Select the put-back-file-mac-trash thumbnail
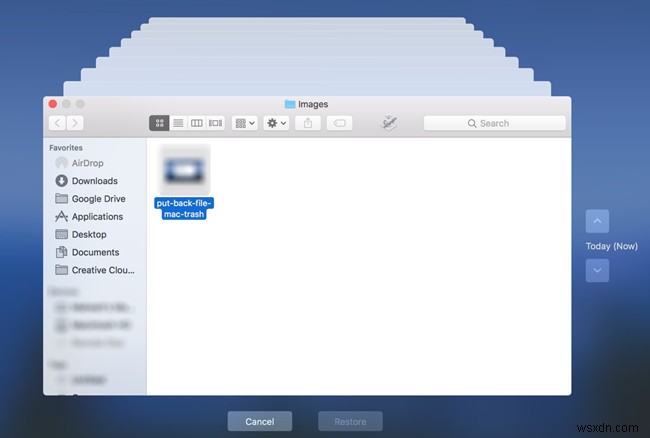650x438 pixels. pos(184,169)
